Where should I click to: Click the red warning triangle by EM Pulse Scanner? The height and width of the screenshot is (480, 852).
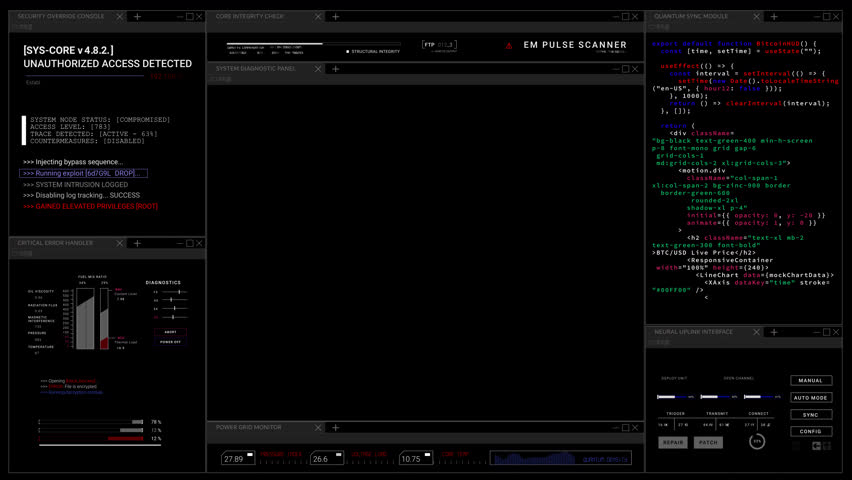[x=509, y=46]
